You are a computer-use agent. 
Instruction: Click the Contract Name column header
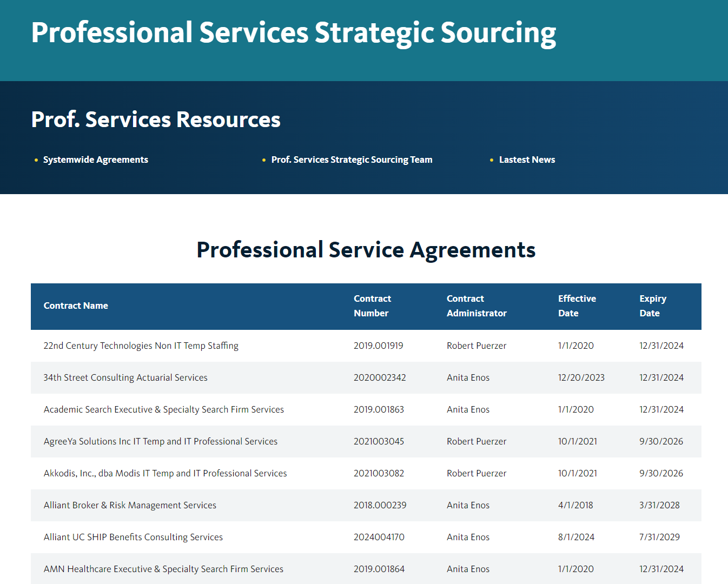click(x=76, y=306)
